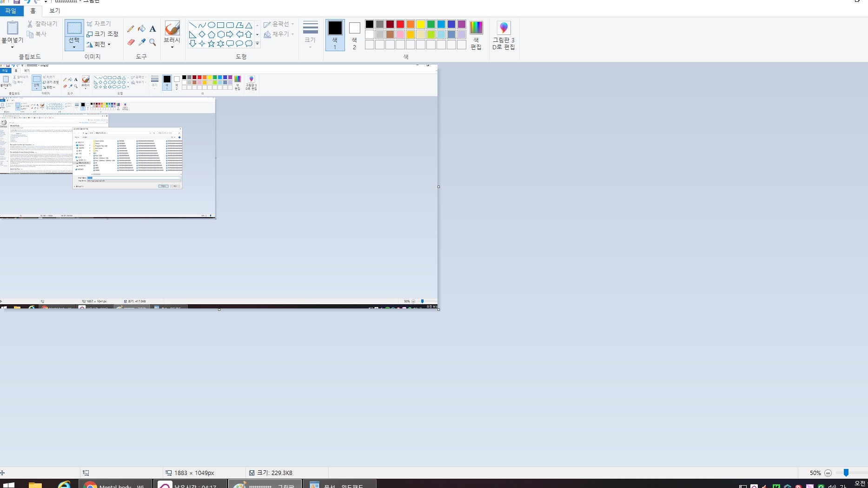Open the Rotate dropdown
The height and width of the screenshot is (488, 868).
click(x=99, y=45)
